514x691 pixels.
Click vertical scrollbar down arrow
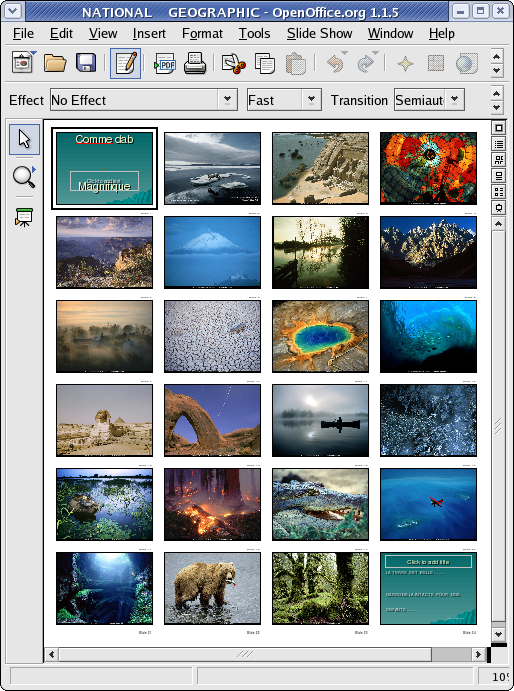click(499, 635)
